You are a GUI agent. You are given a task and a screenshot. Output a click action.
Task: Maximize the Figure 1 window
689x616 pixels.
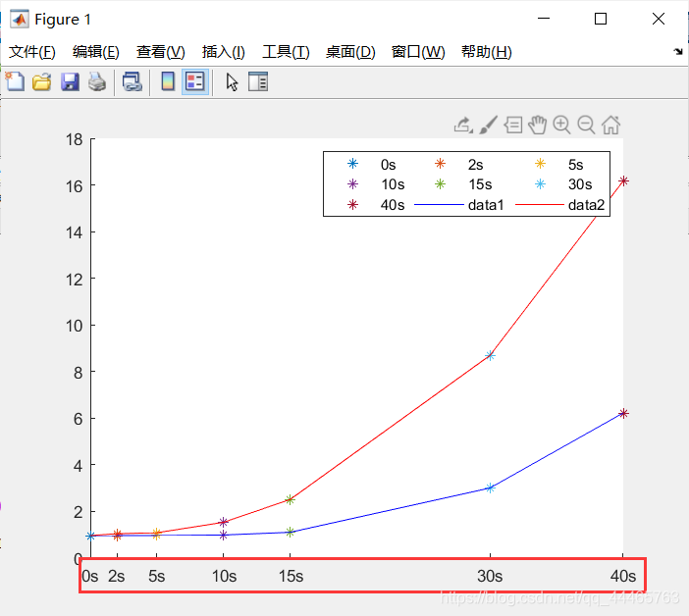coord(601,19)
